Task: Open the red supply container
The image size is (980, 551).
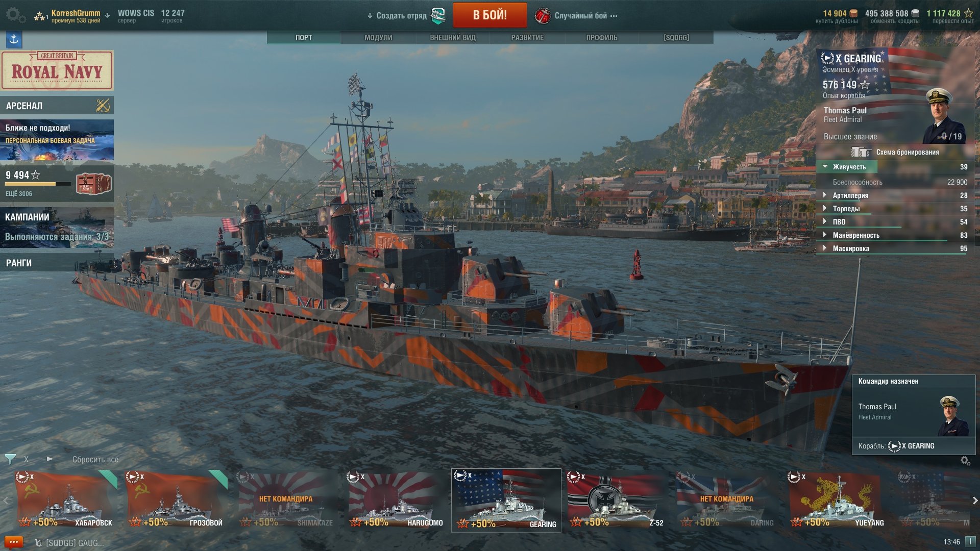Action: [x=94, y=184]
